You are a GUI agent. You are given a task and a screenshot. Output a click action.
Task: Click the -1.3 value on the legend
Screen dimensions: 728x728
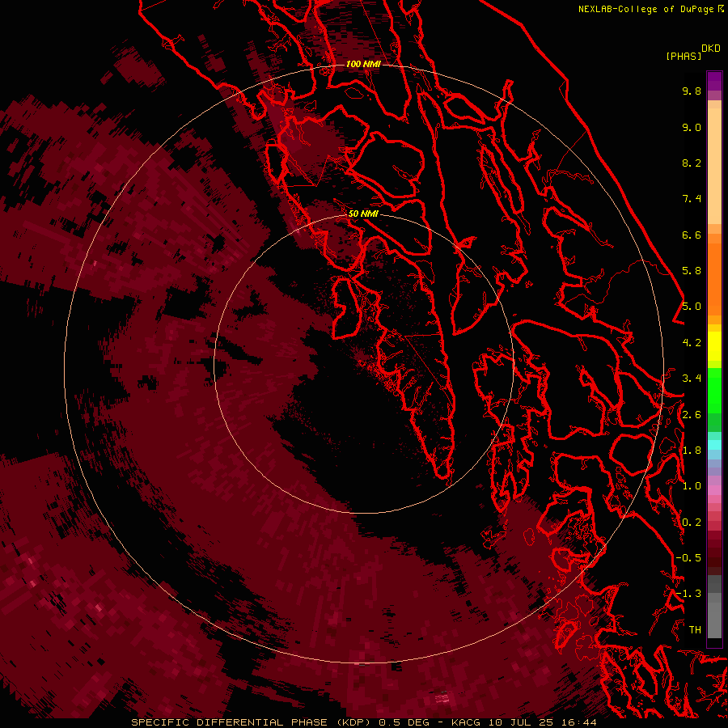pyautogui.click(x=688, y=594)
